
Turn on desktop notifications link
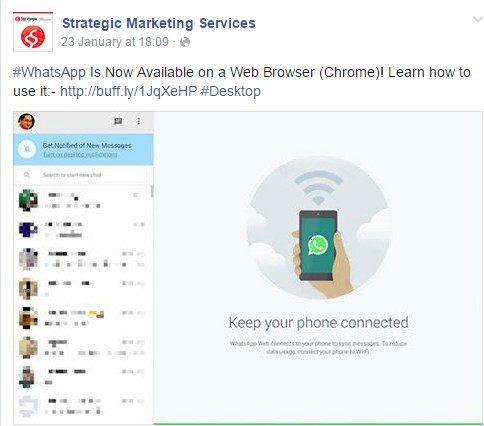pos(80,155)
